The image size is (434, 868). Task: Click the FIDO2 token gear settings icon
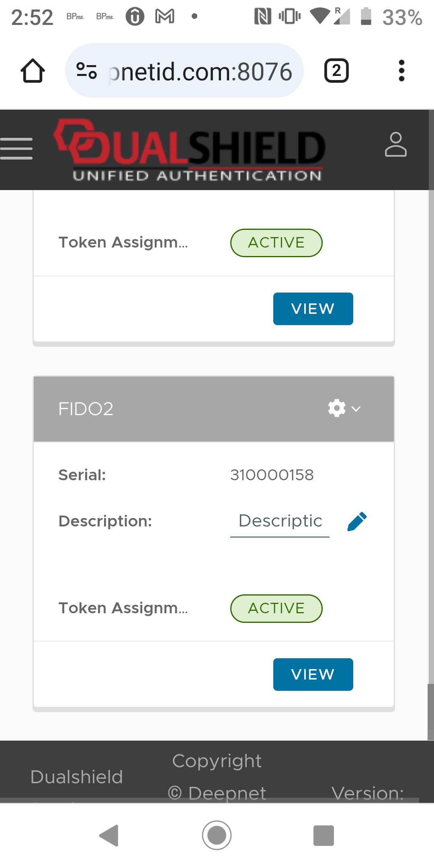click(x=337, y=408)
